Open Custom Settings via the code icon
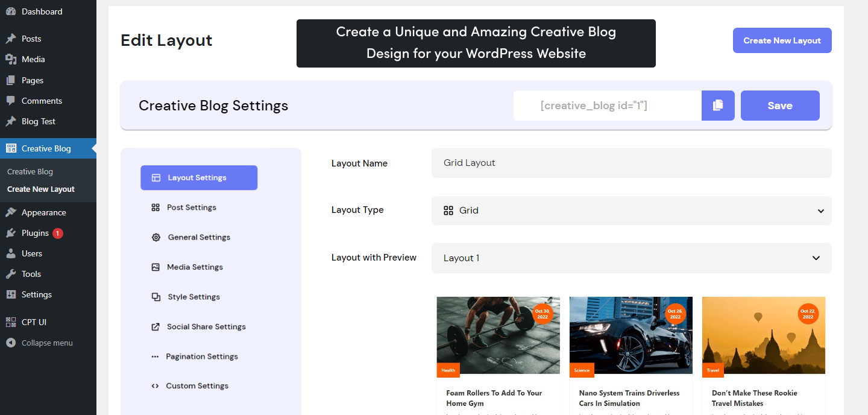 point(156,385)
